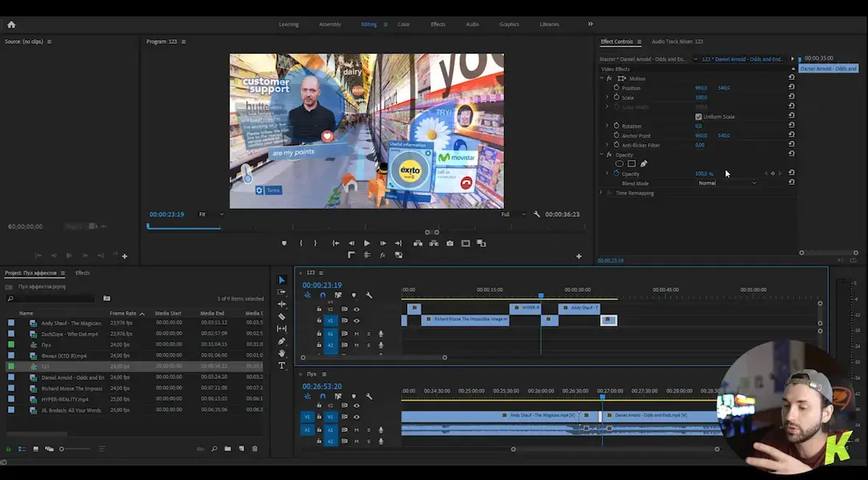
Task: Collapse the Motion effect section
Action: coord(602,78)
